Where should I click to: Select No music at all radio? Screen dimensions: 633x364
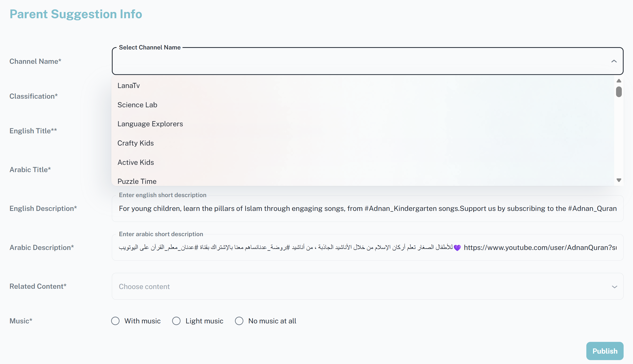coord(239,321)
